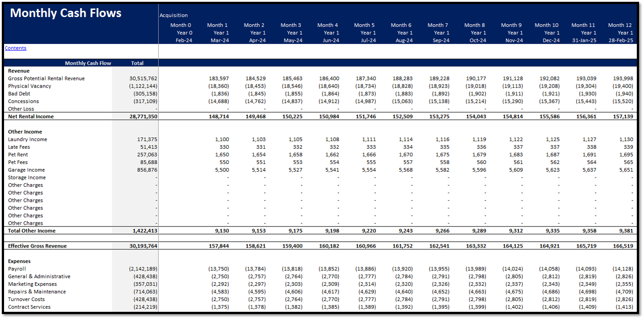Select the Month 1 Gross Potential value 183,597
The image size is (644, 319).
(x=219, y=79)
